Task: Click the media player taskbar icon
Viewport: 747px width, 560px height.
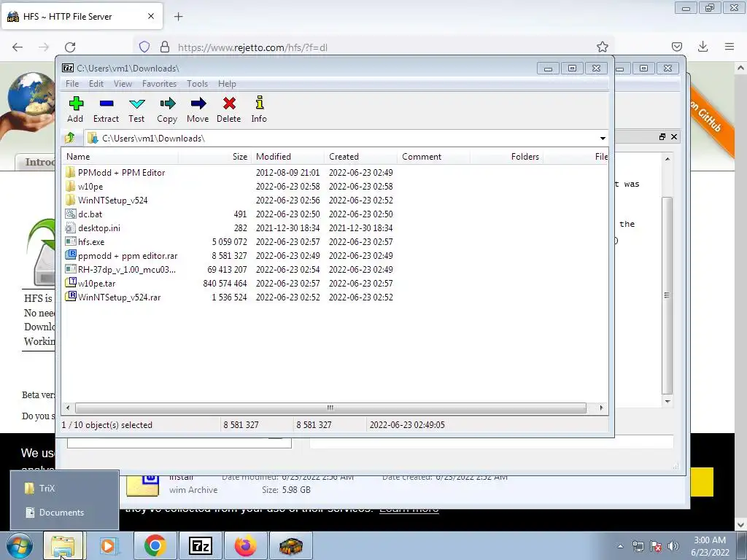Action: coord(109,545)
